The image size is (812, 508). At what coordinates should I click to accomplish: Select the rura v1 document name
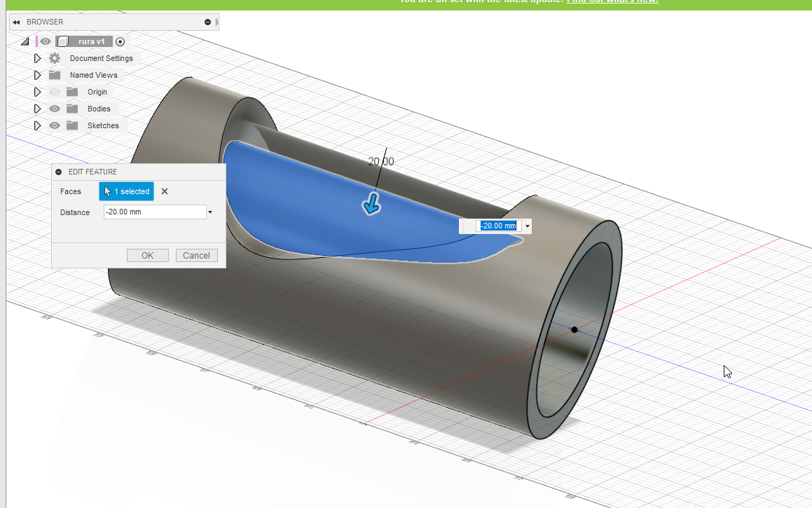tap(91, 41)
